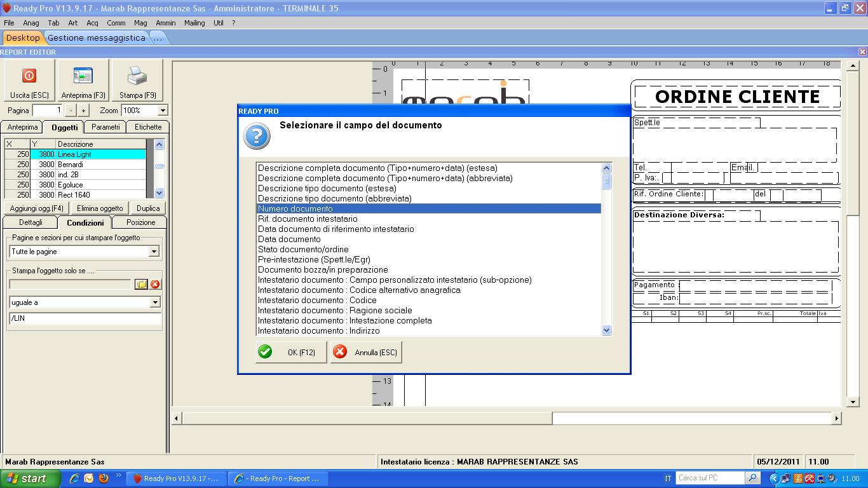The width and height of the screenshot is (868, 488).
Task: Click the Pagina number input field
Action: (47, 111)
